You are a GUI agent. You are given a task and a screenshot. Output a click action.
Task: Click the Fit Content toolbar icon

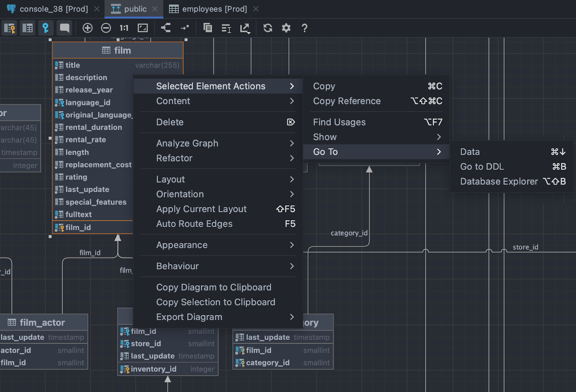[143, 28]
